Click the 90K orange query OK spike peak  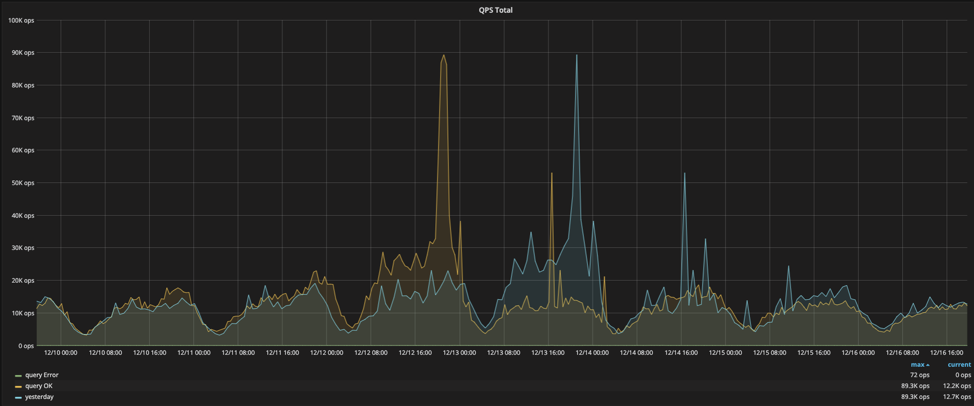coord(443,55)
